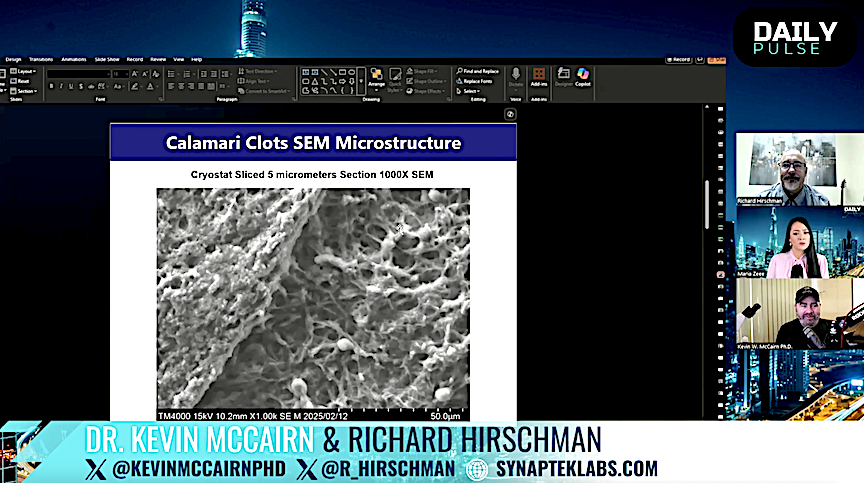Open the Slide Show tab
The image size is (864, 483).
click(107, 59)
